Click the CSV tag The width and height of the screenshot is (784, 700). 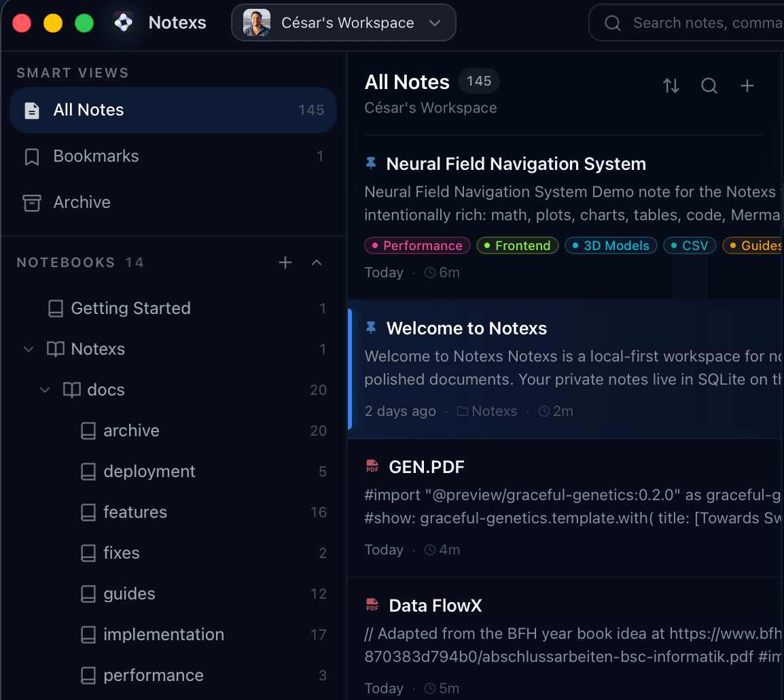(x=690, y=245)
